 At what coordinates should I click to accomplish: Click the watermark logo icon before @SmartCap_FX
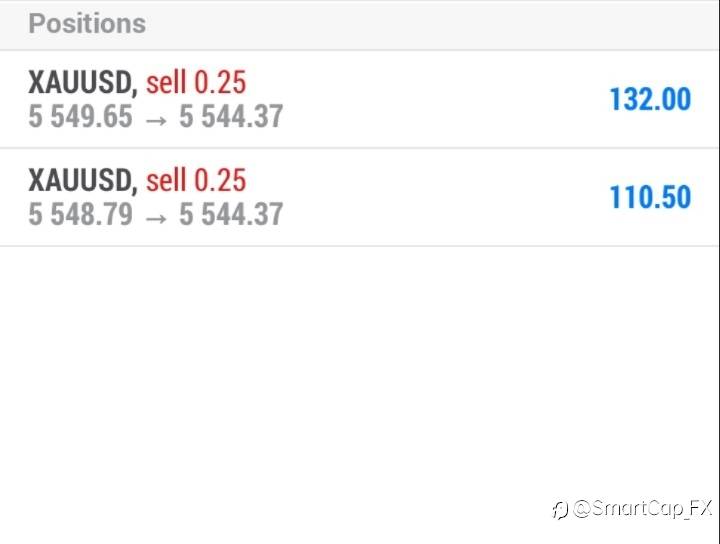[560, 510]
